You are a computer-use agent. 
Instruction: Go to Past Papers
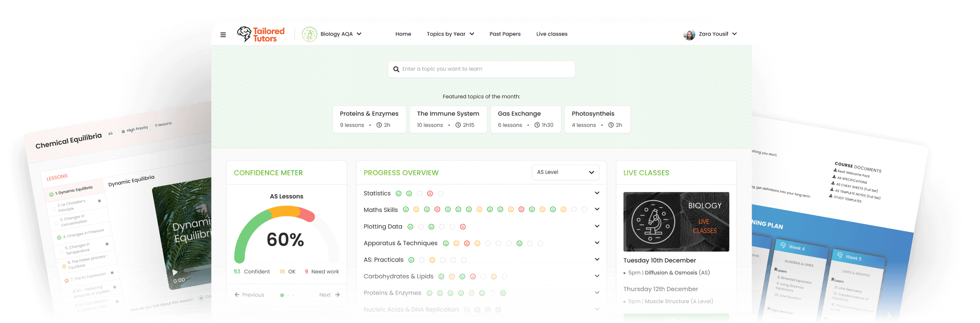pyautogui.click(x=505, y=34)
